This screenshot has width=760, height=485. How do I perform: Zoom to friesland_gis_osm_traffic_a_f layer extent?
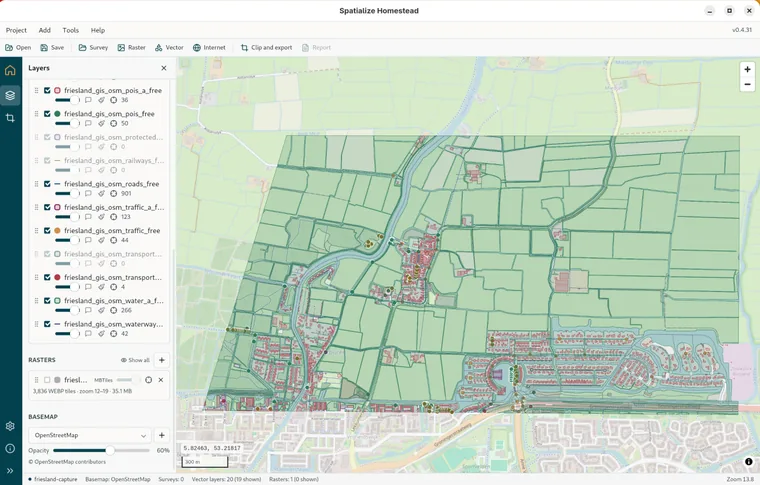coord(113,217)
